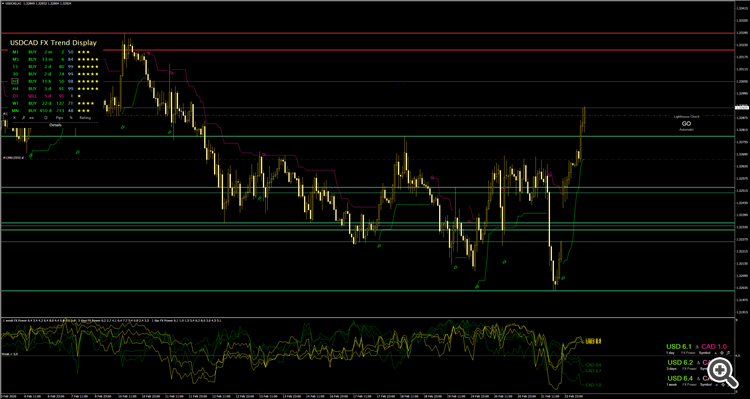Toggle the Automatic mode label under Lighthouse
This screenshot has width=750, height=399.
tap(686, 130)
